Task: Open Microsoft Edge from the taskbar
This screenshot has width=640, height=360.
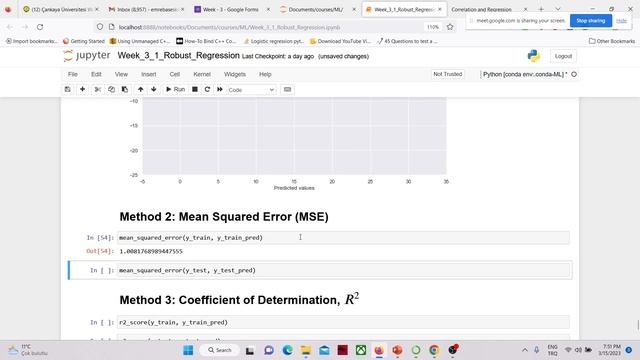Action: tap(287, 350)
